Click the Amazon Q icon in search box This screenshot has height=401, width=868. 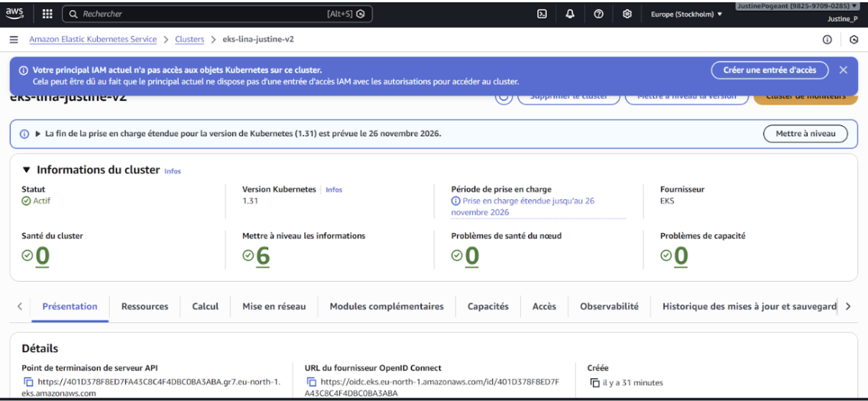361,14
